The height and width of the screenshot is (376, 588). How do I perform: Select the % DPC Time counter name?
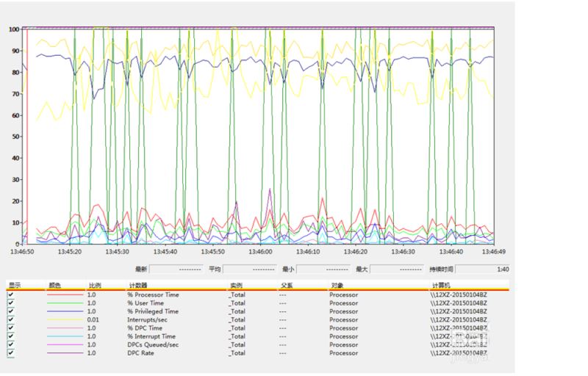(x=145, y=328)
